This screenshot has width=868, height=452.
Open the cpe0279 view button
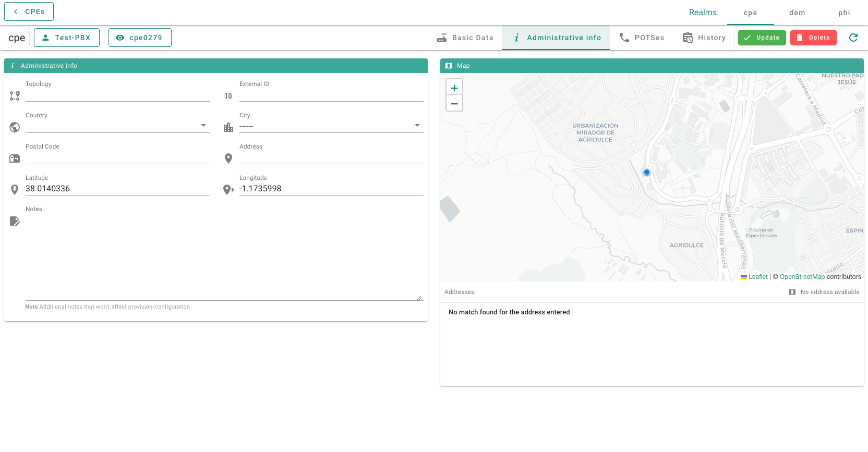(140, 38)
